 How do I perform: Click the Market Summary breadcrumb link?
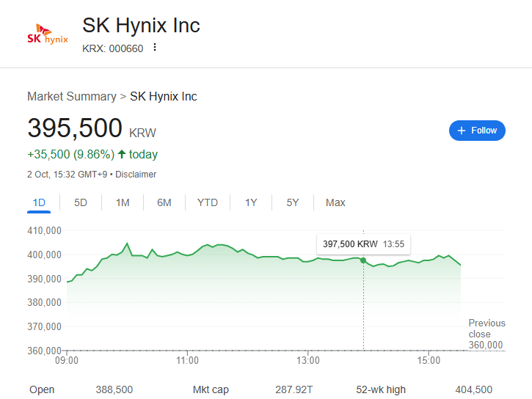click(x=71, y=96)
